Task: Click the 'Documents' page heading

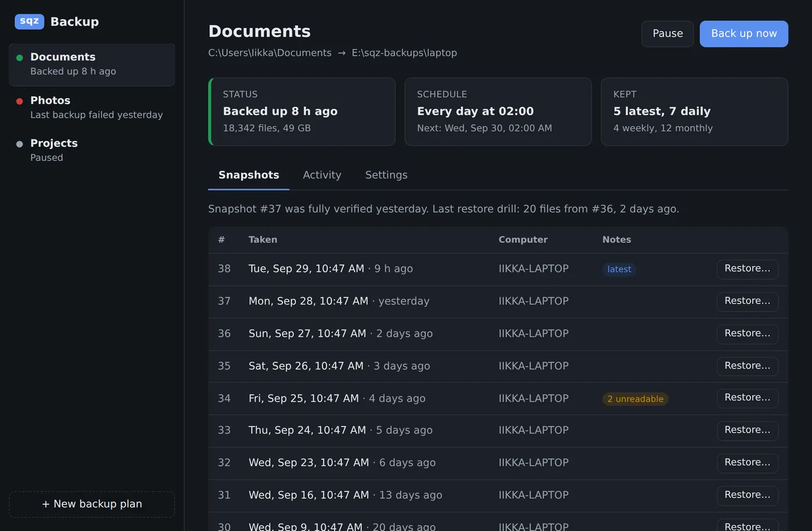Action: pyautogui.click(x=259, y=31)
